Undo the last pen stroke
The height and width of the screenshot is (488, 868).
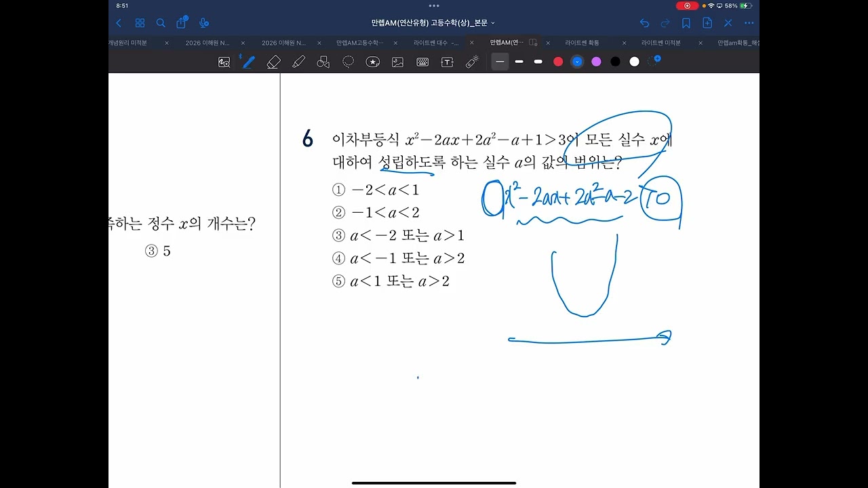tap(644, 23)
